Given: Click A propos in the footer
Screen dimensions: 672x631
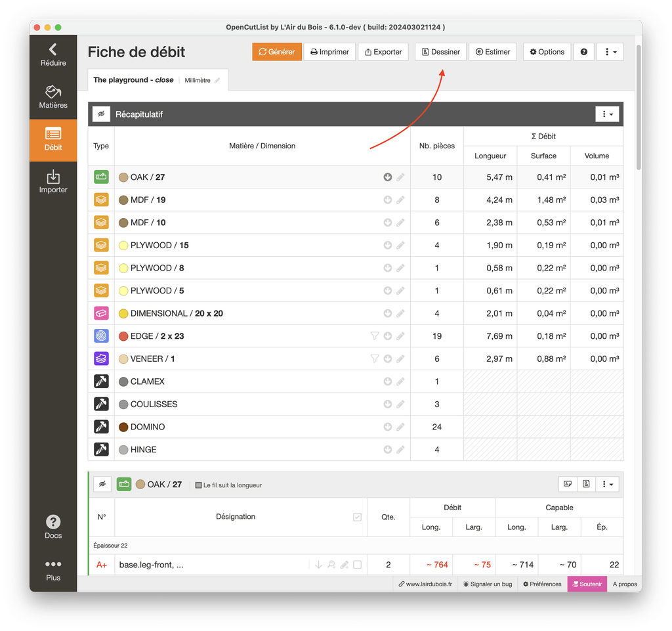Looking at the screenshot, I should click(625, 584).
